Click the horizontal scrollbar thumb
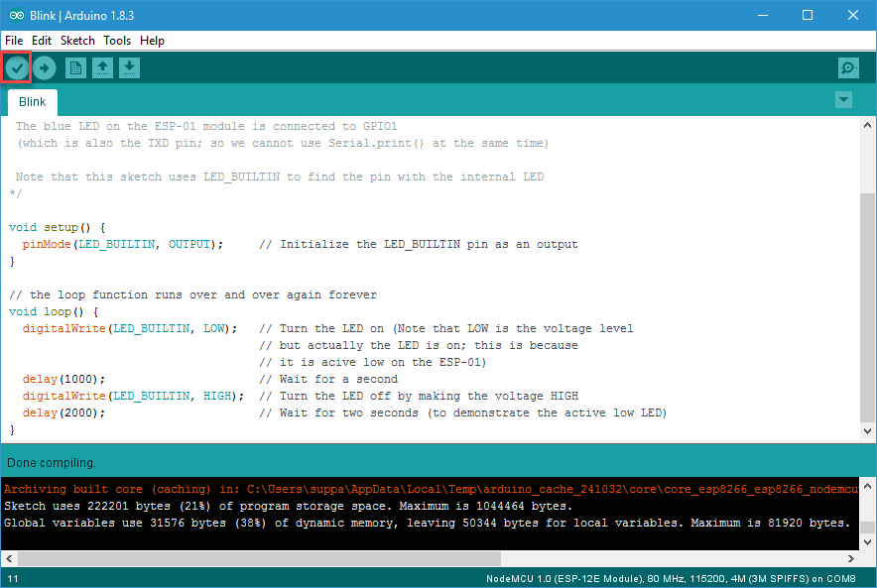Image resolution: width=877 pixels, height=588 pixels. pos(260,558)
